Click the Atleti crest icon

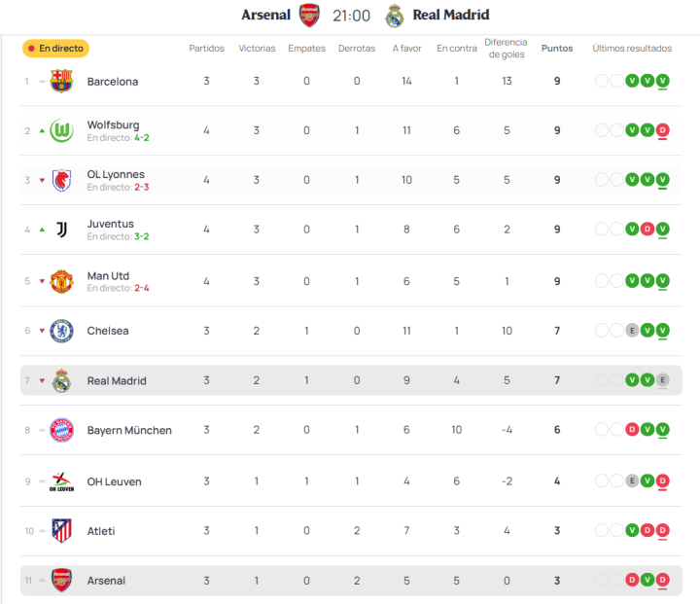coord(61,531)
